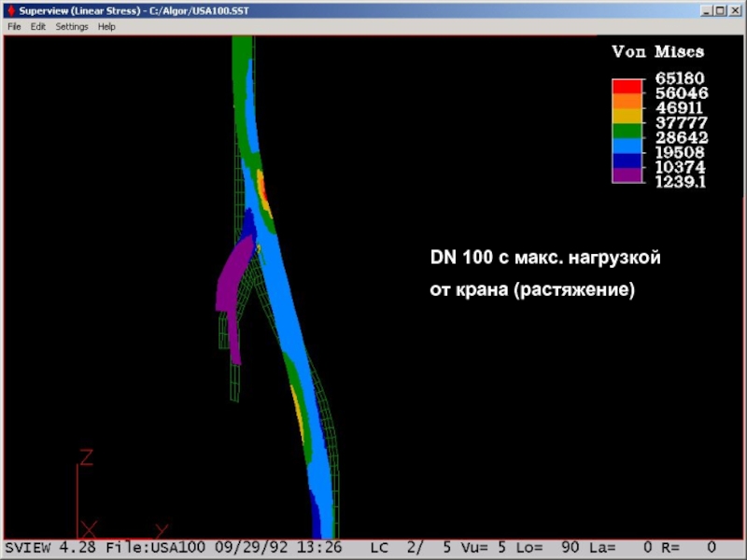Screen dimensions: 747x560
Task: Click the time 13:26 in status bar
Action: coord(319,548)
